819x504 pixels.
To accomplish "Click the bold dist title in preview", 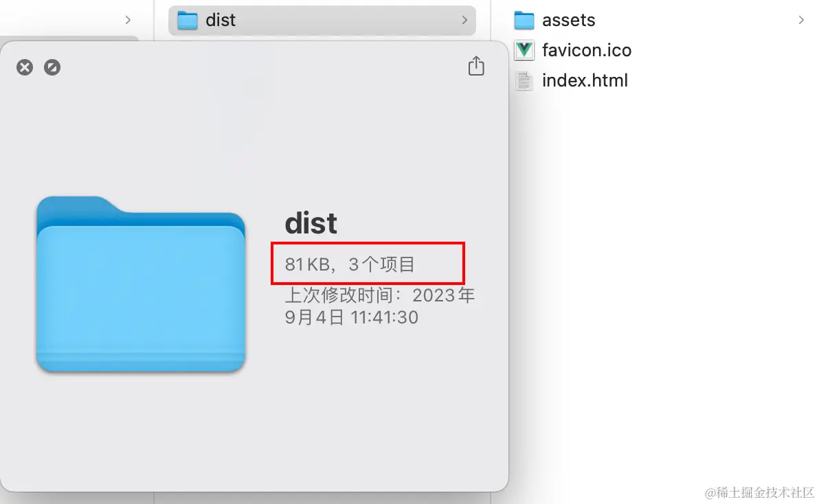I will coord(311,223).
